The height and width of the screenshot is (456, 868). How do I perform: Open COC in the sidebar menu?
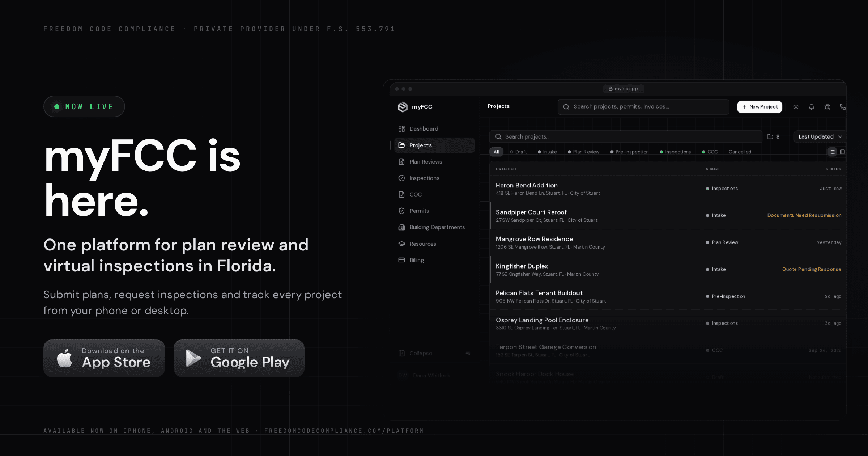click(434, 194)
